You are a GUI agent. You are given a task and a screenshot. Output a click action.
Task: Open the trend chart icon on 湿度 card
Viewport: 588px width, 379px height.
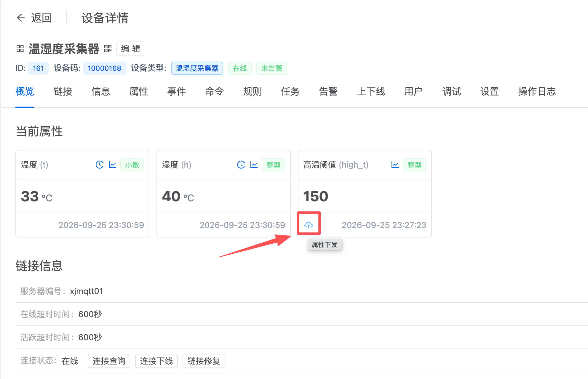(x=254, y=165)
